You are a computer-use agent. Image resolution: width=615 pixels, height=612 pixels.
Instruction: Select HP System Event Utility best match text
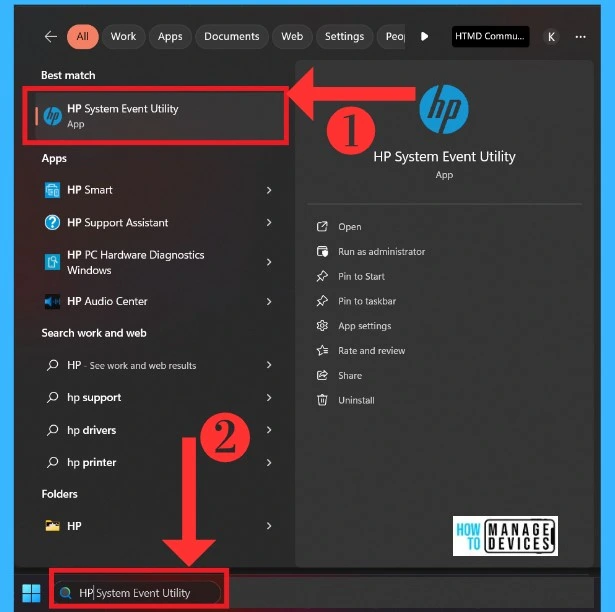tap(122, 109)
